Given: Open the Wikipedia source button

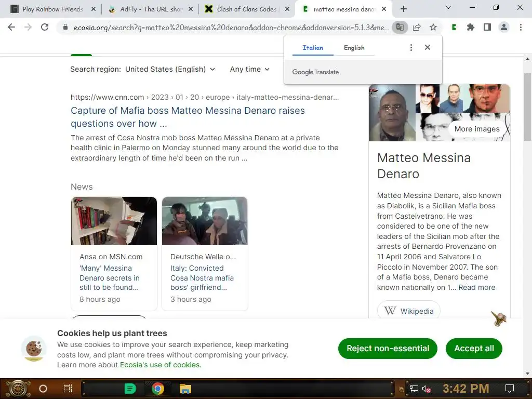Looking at the screenshot, I should click(x=408, y=311).
